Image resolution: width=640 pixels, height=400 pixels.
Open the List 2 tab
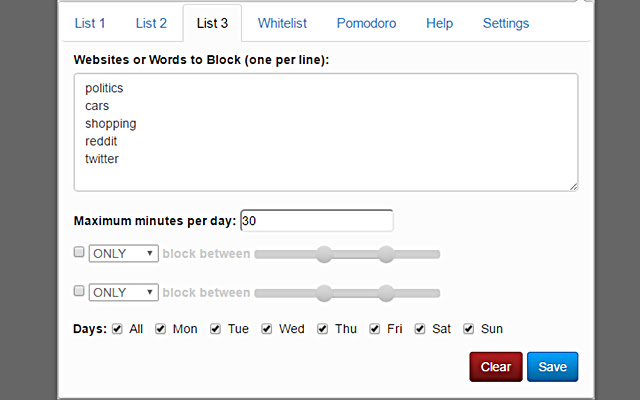(152, 23)
